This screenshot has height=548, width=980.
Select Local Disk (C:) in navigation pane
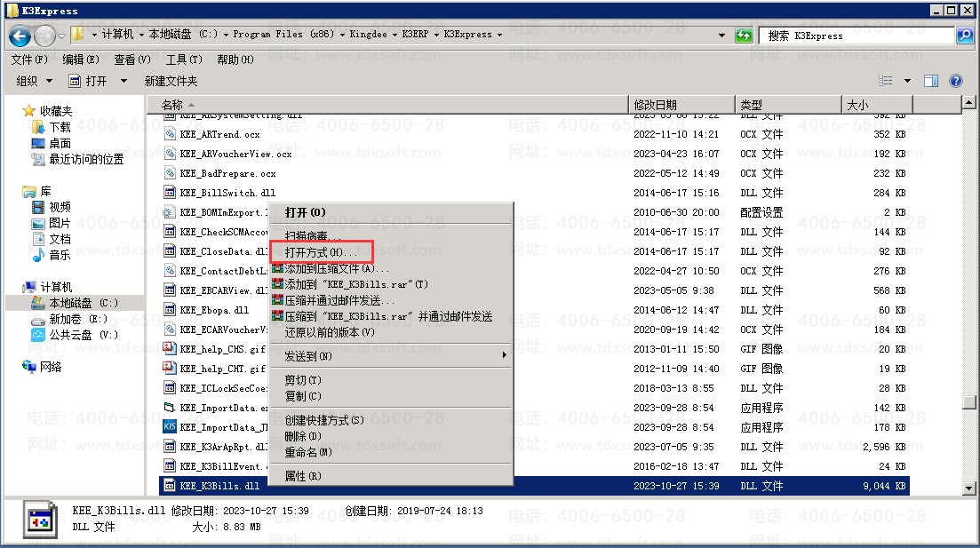tap(83, 303)
